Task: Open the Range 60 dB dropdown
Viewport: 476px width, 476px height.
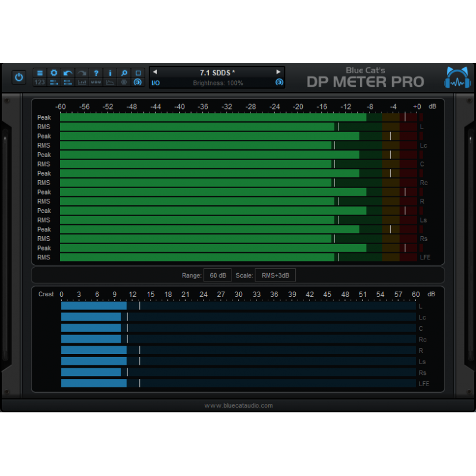Action: (x=217, y=275)
